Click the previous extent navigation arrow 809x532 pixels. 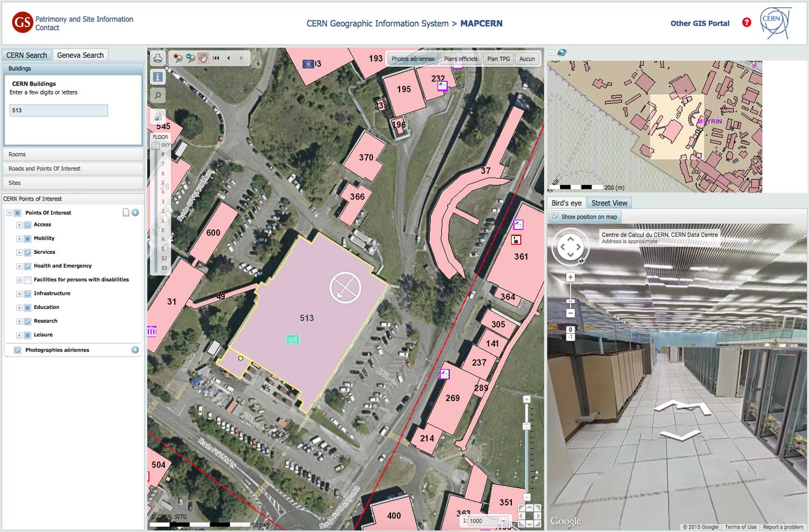[x=228, y=58]
